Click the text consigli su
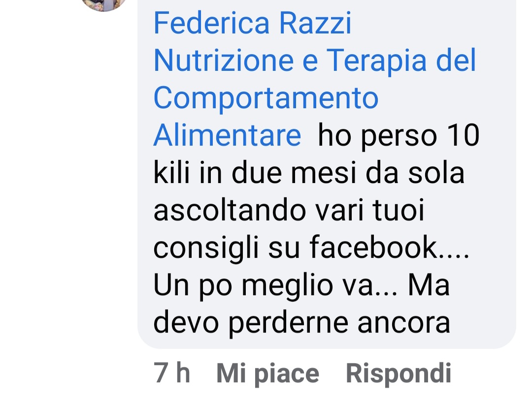The image size is (532, 401). coord(227,248)
